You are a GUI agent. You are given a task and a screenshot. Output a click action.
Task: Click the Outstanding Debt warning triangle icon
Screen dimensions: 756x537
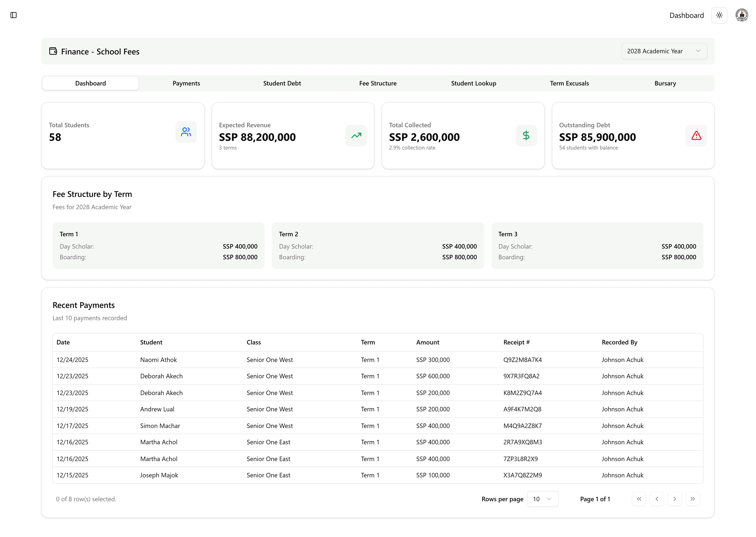tap(696, 136)
